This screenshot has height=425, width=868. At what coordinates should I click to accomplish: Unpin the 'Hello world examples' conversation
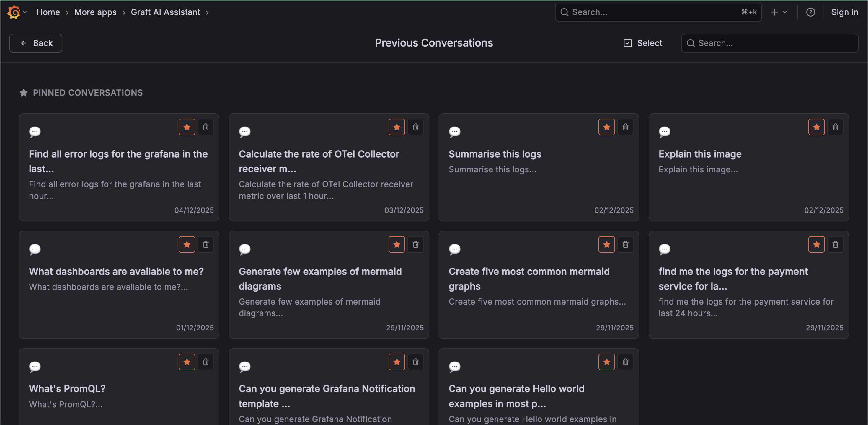tap(606, 362)
